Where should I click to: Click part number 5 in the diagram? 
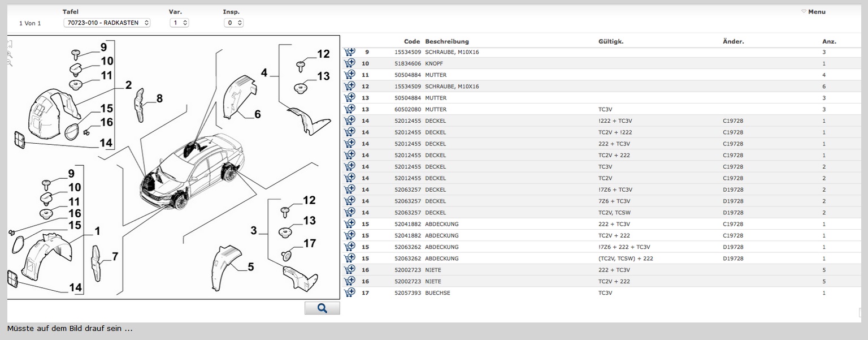(x=250, y=266)
